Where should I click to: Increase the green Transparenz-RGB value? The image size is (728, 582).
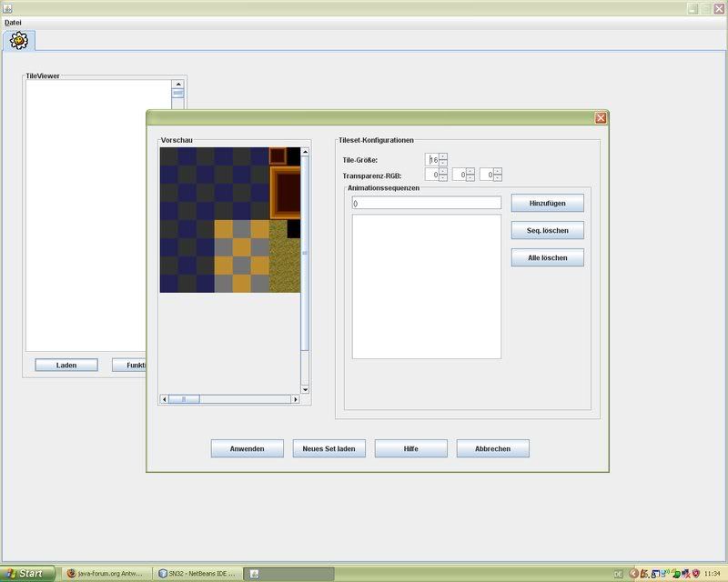tap(470, 171)
